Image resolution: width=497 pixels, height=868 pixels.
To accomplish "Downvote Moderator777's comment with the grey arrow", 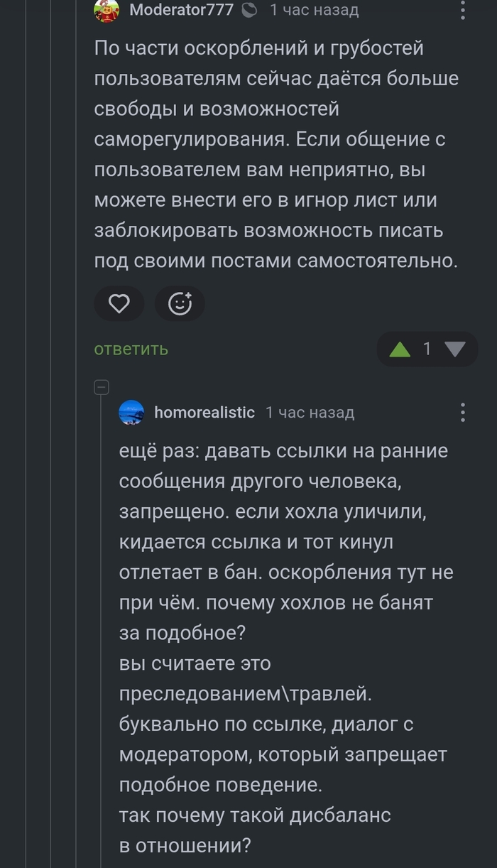I will point(454,349).
